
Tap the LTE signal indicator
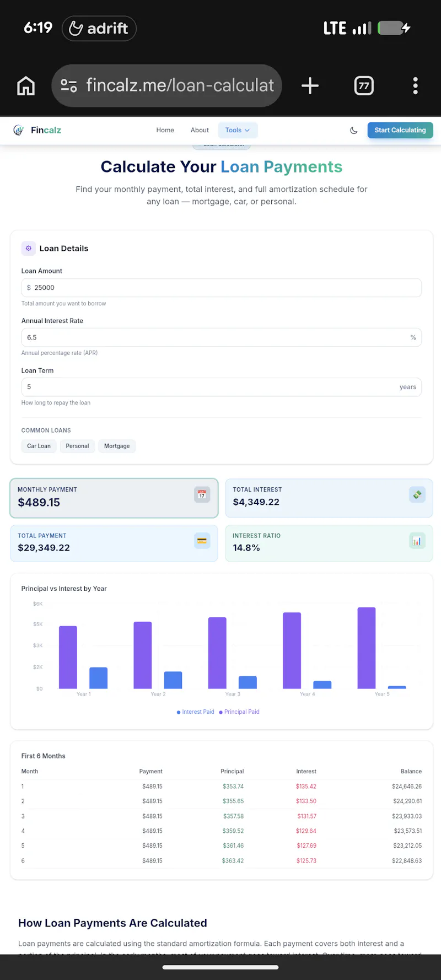[347, 28]
